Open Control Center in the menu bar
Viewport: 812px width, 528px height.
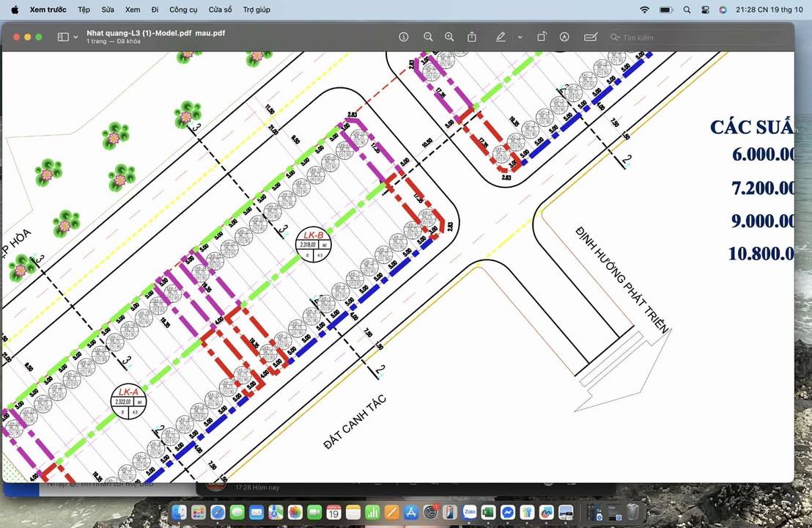click(x=705, y=10)
